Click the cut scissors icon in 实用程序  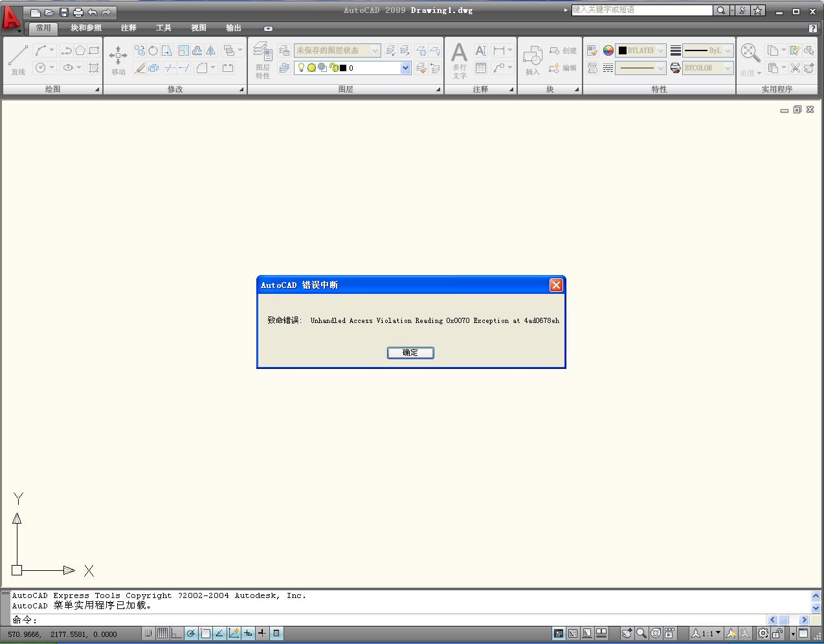coord(796,68)
